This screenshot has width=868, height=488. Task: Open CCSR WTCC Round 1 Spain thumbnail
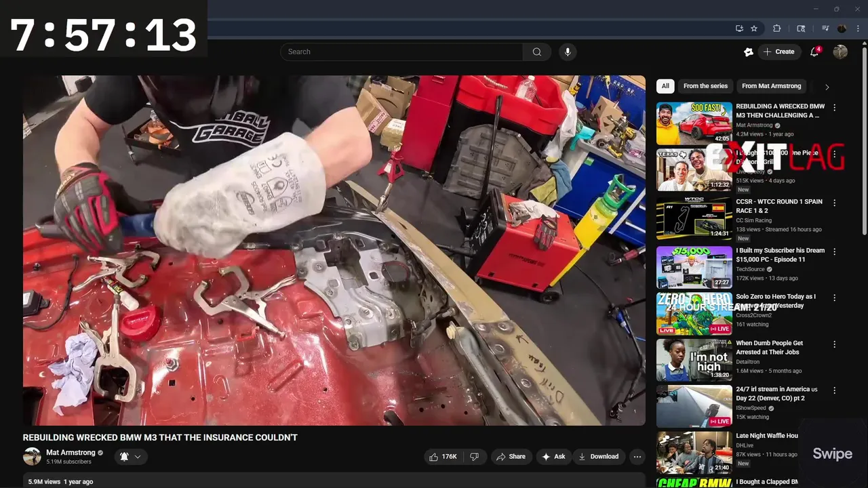click(694, 218)
